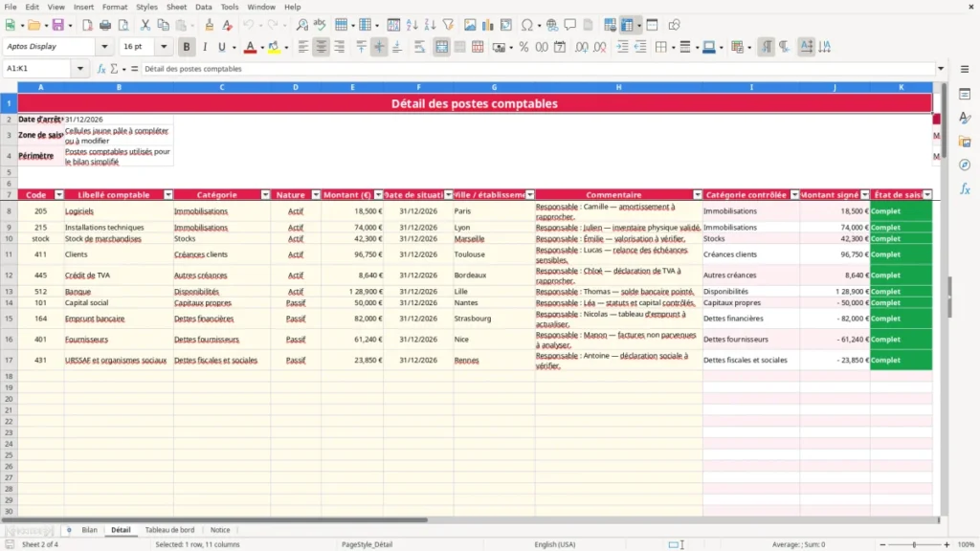Open the font name dropdown
Image resolution: width=980 pixels, height=551 pixels.
104,46
